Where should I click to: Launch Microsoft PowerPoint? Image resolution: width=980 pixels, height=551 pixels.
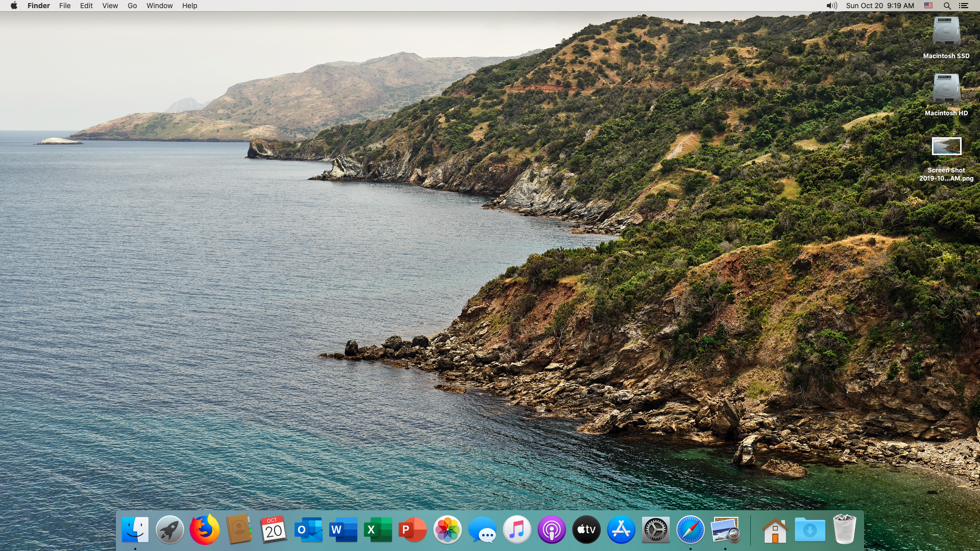412,530
